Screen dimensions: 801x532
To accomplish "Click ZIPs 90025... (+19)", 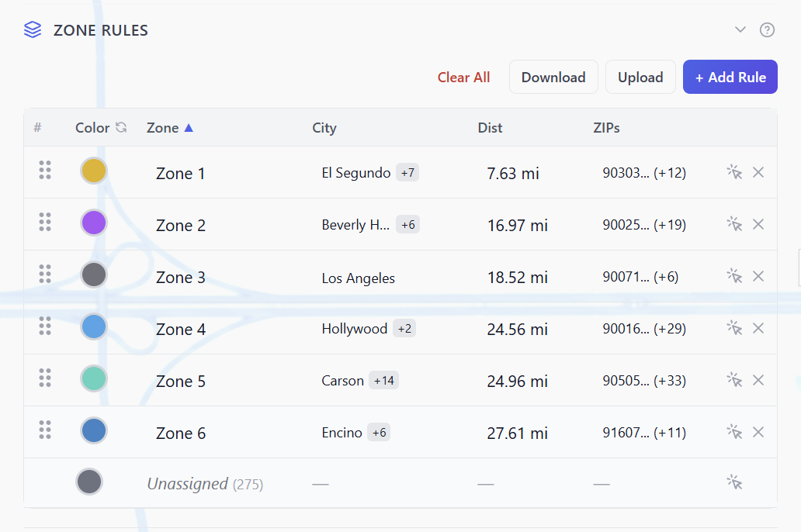I will pos(644,225).
